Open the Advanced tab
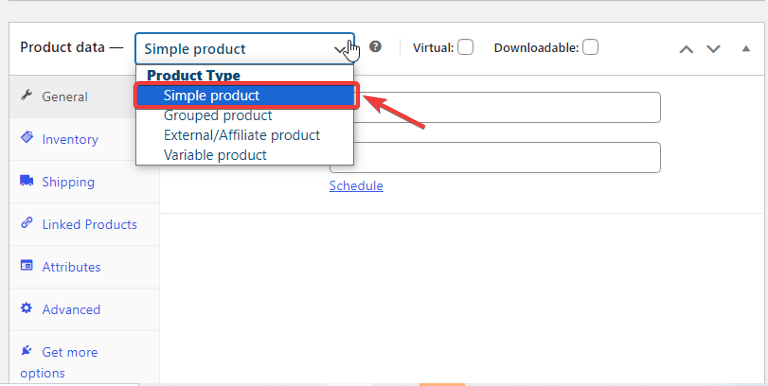 pos(84,310)
